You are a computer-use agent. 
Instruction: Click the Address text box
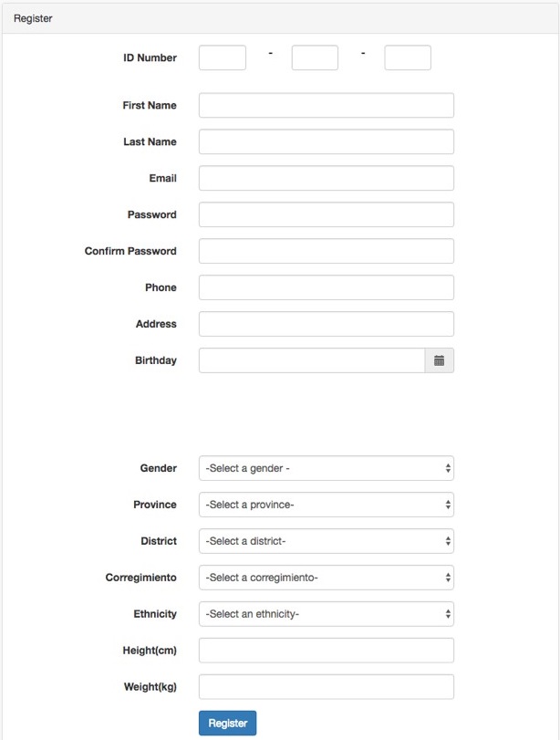tap(327, 324)
